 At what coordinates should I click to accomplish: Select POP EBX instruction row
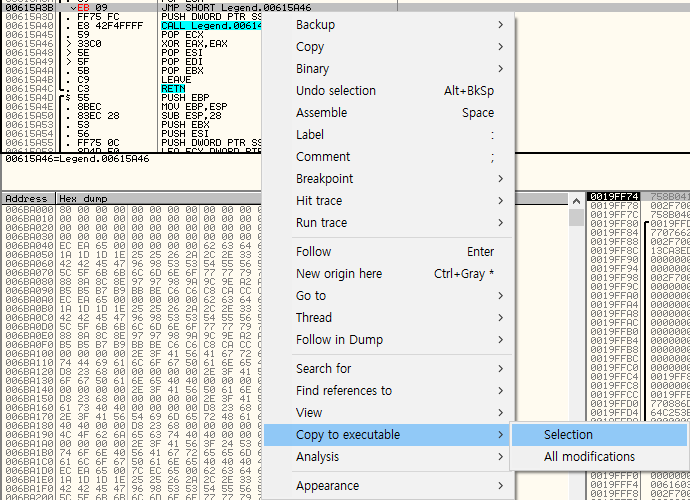pyautogui.click(x=132, y=71)
